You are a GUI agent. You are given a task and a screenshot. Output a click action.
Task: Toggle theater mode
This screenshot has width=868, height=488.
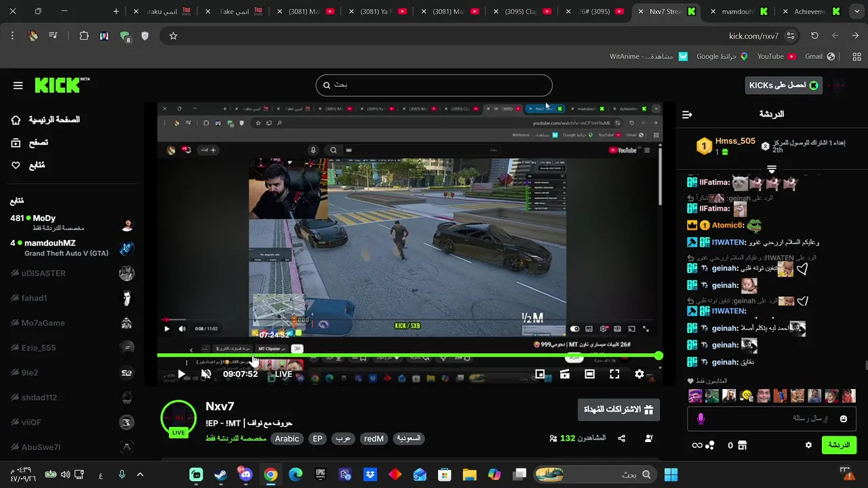tap(590, 374)
